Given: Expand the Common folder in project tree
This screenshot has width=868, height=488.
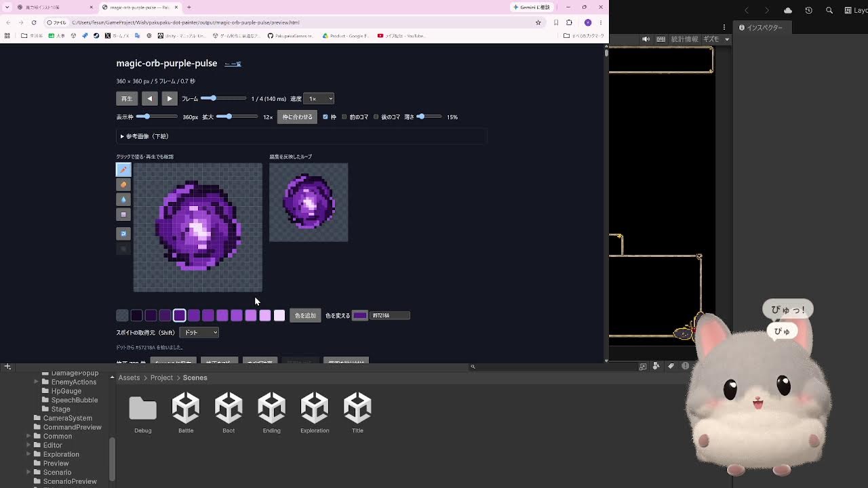Looking at the screenshot, I should [29, 436].
